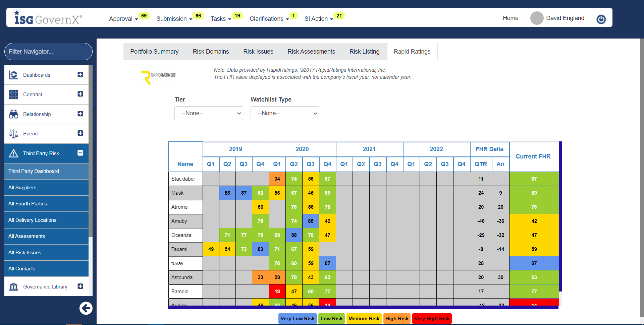Viewport: 644px width, 325px height.
Task: Collapse sidebar with back arrow icon
Action: [86, 308]
